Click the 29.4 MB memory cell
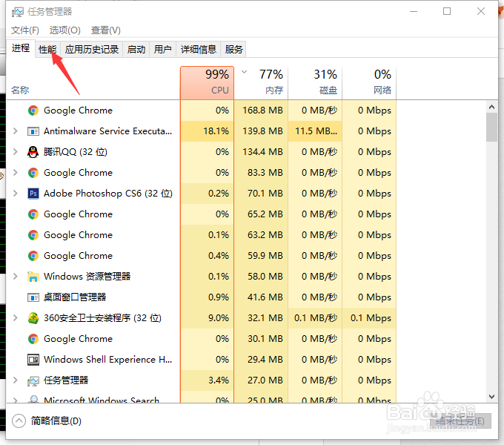Image resolution: width=504 pixels, height=445 pixels. (x=261, y=360)
